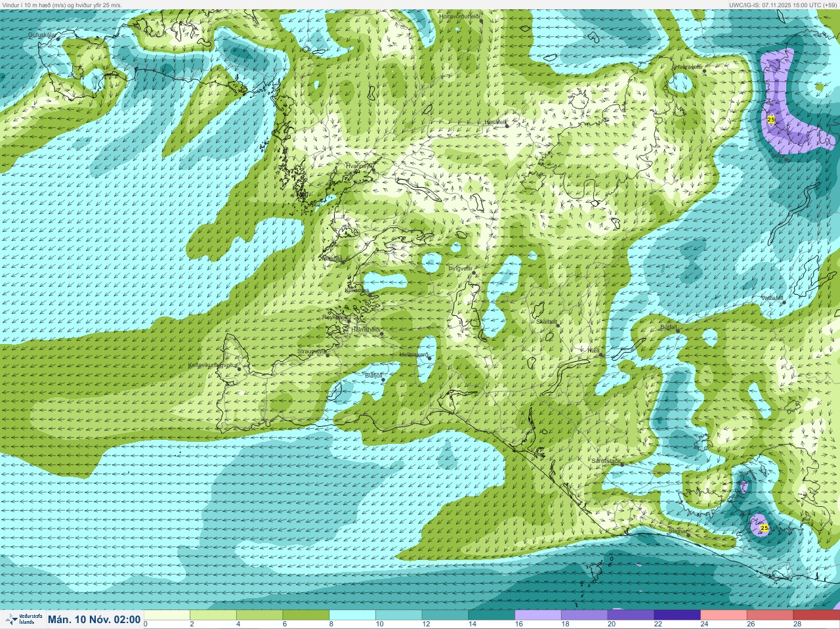Click the Hvanneyri station dot
Image resolution: width=840 pixels, height=629 pixels.
(373, 169)
